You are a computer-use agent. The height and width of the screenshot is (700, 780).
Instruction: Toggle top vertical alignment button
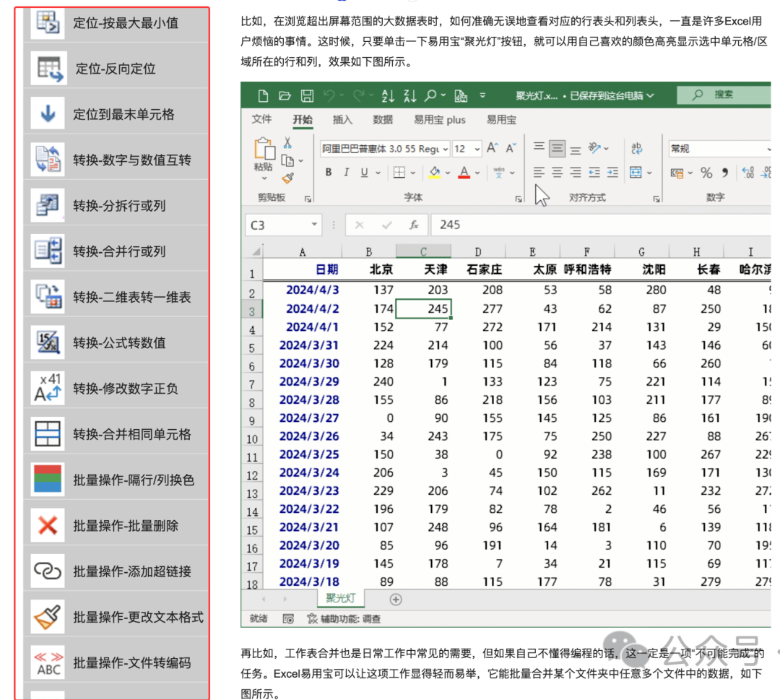tap(539, 147)
